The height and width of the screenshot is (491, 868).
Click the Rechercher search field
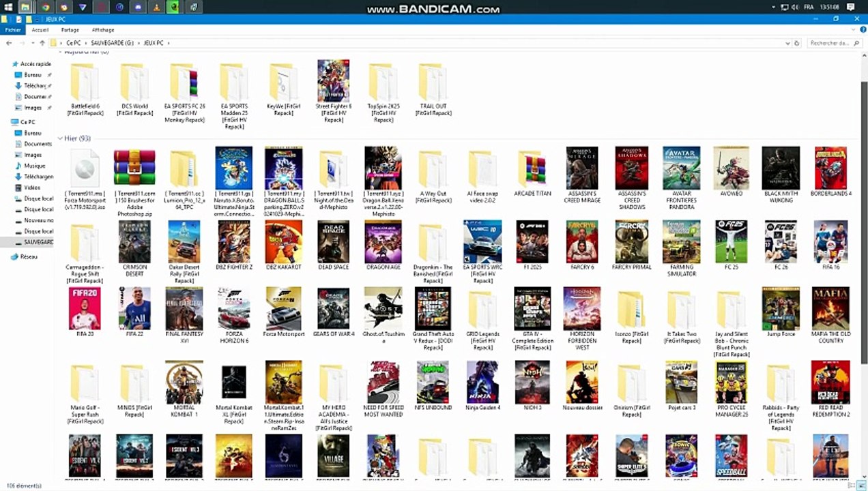point(833,43)
